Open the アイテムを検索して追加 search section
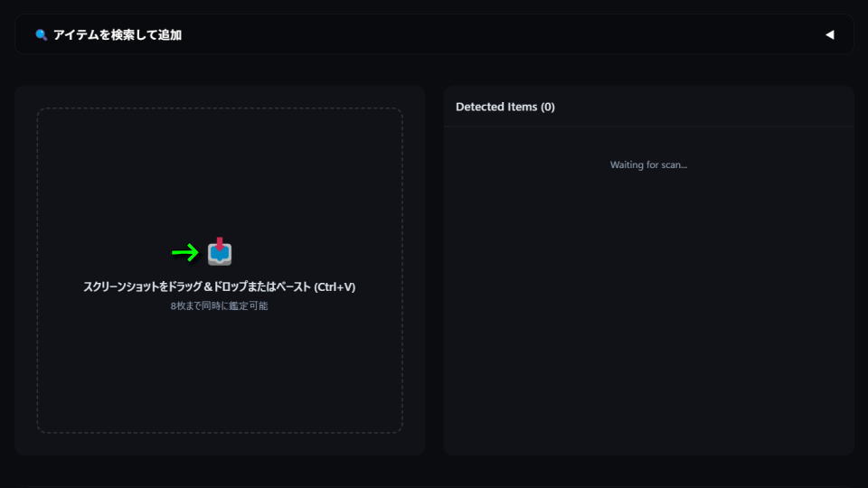The image size is (868, 488). tap(118, 35)
